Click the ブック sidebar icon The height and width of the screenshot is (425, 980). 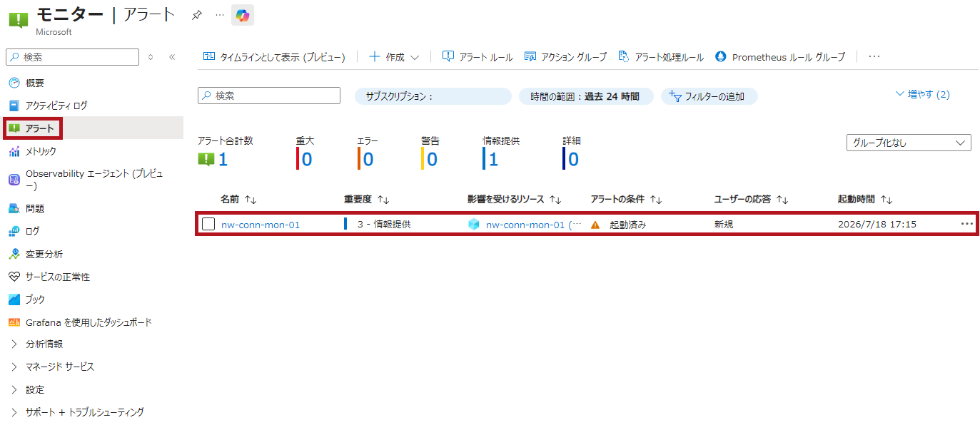click(x=14, y=299)
